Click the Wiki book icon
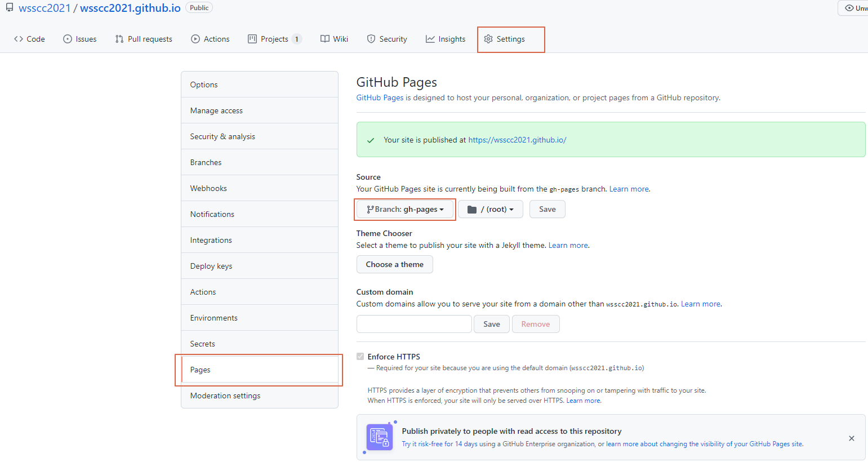868x462 pixels. coord(324,38)
